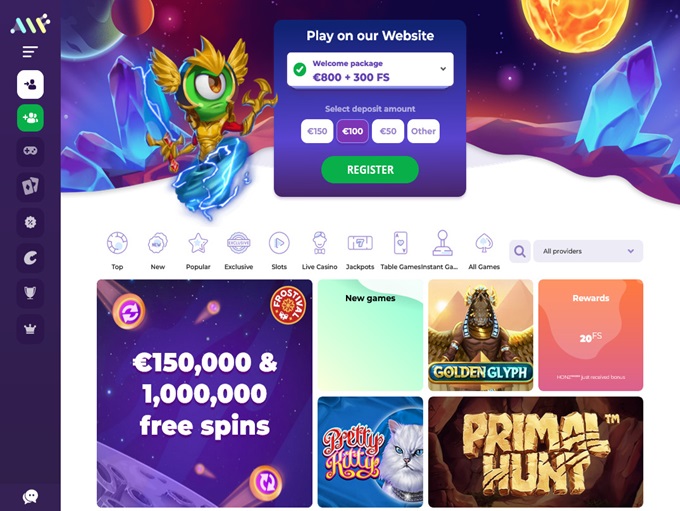Open the Golden Glyph game thumbnail
This screenshot has width=680, height=511.
[x=481, y=335]
